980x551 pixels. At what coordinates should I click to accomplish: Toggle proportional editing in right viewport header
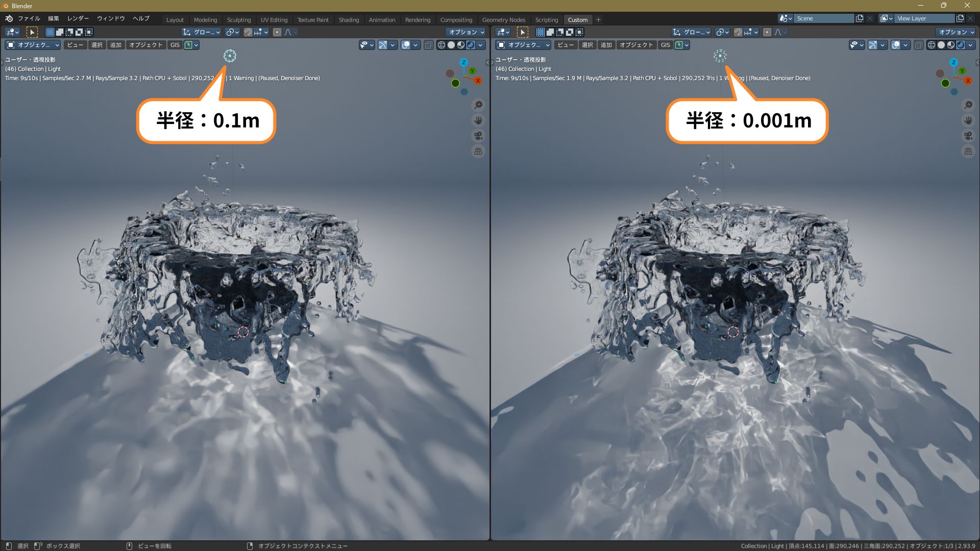767,32
